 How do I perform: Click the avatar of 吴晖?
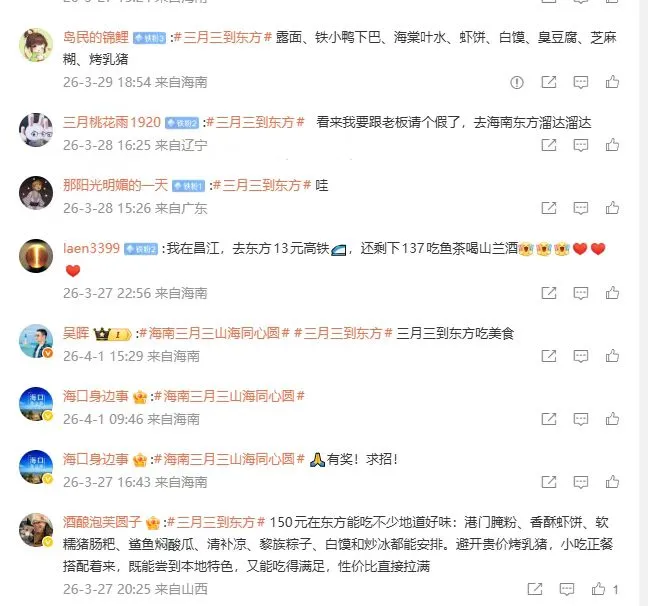point(36,341)
